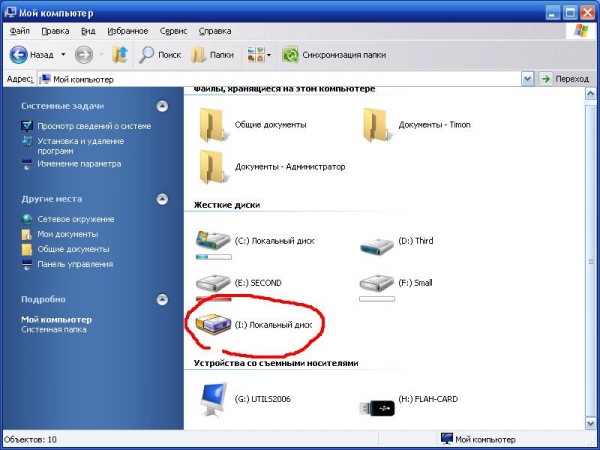Open the Правка menu

[x=55, y=31]
